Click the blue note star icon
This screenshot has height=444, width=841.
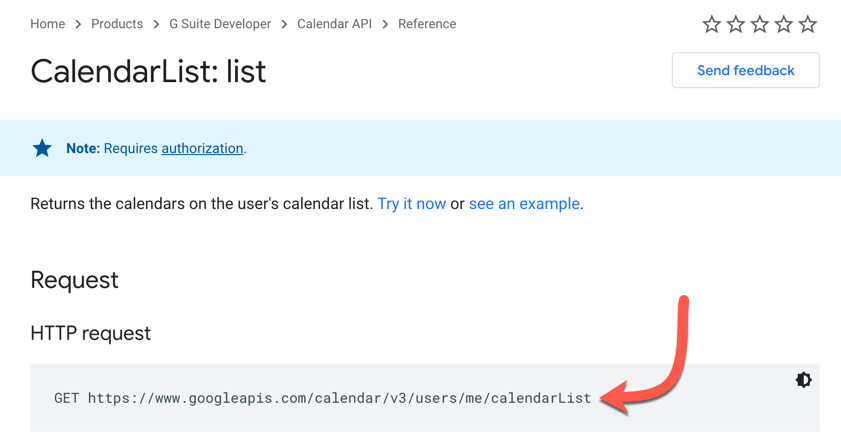42,148
